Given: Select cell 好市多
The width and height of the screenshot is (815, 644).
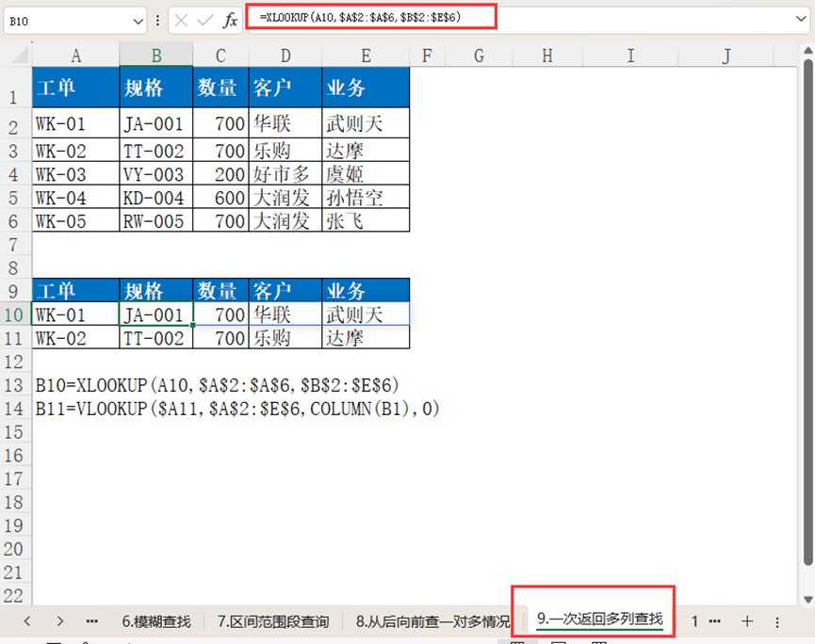Looking at the screenshot, I should pos(285,174).
